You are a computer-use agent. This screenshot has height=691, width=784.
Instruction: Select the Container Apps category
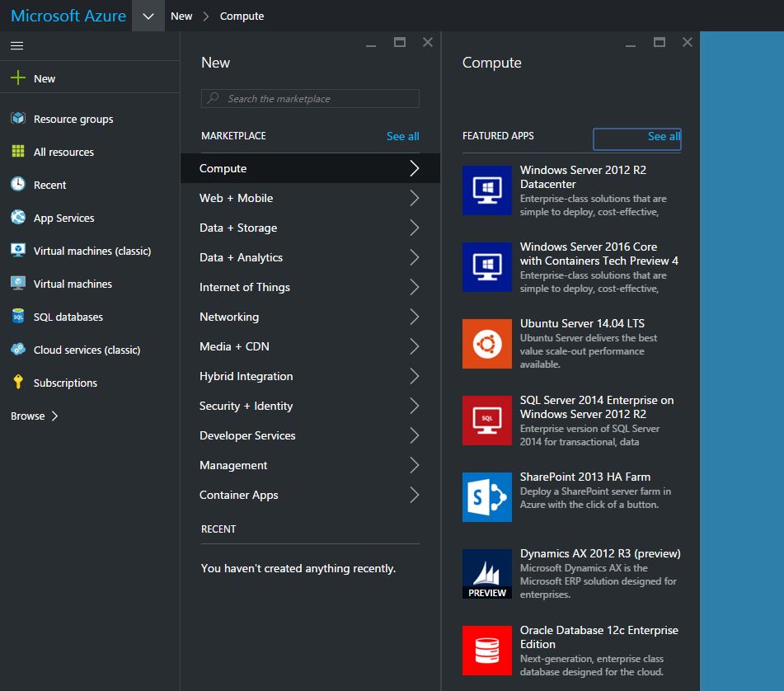[310, 495]
